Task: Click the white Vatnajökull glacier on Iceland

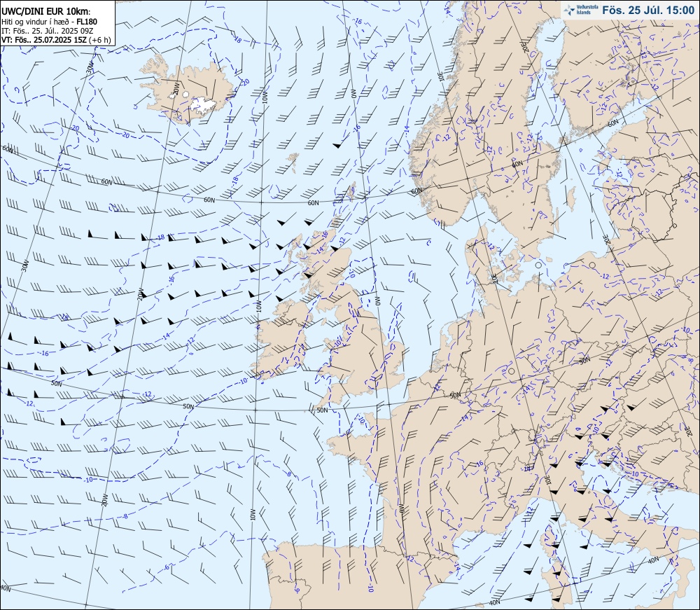Action: pos(202,104)
